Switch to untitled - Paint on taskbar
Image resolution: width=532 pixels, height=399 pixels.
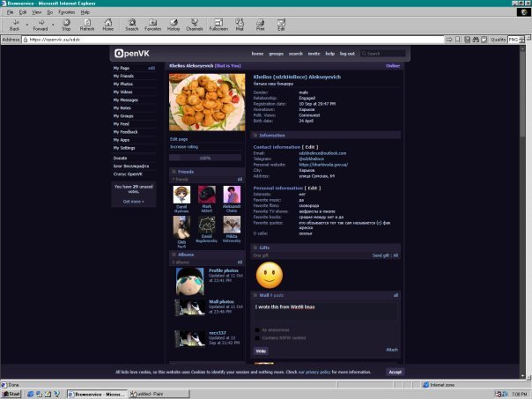159,394
